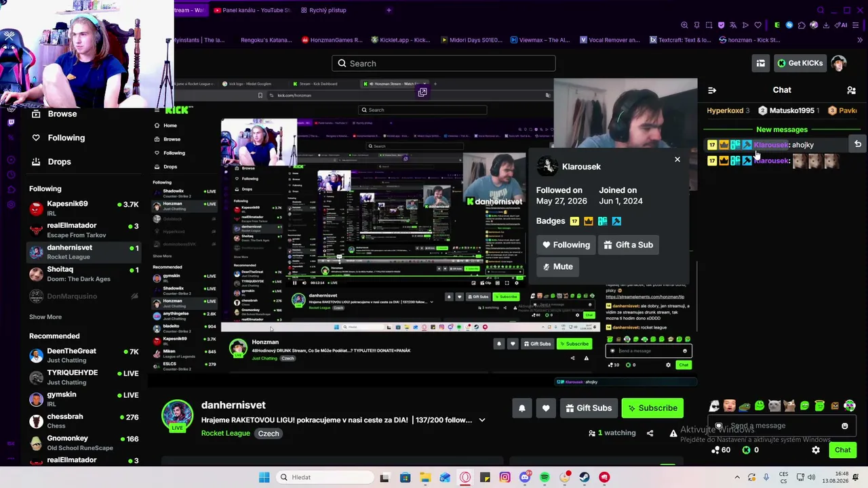The image size is (868, 488).
Task: Click the danhernisvet live avatar
Action: pyautogui.click(x=177, y=415)
